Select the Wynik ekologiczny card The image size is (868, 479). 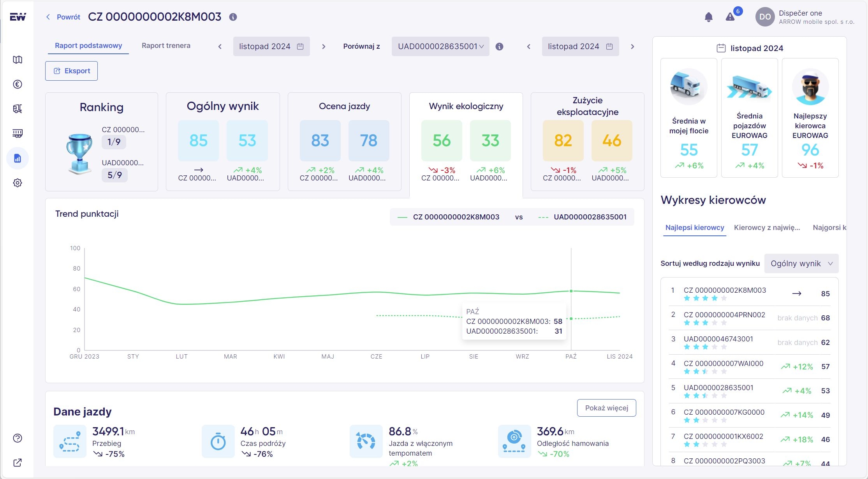466,145
